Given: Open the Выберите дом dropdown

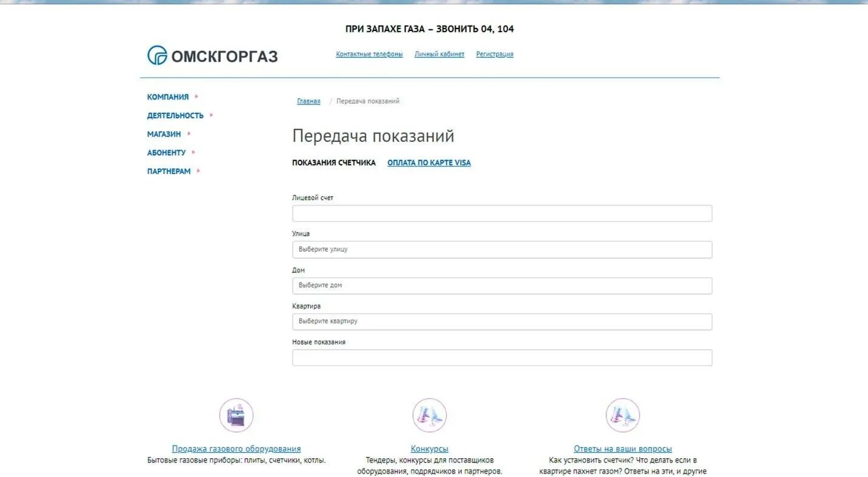Looking at the screenshot, I should (502, 285).
